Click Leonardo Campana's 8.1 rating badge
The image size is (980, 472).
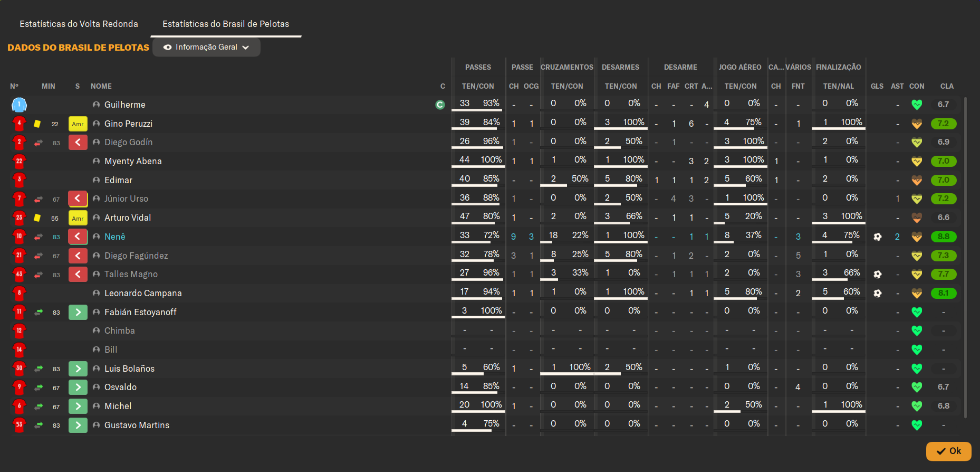pyautogui.click(x=944, y=293)
